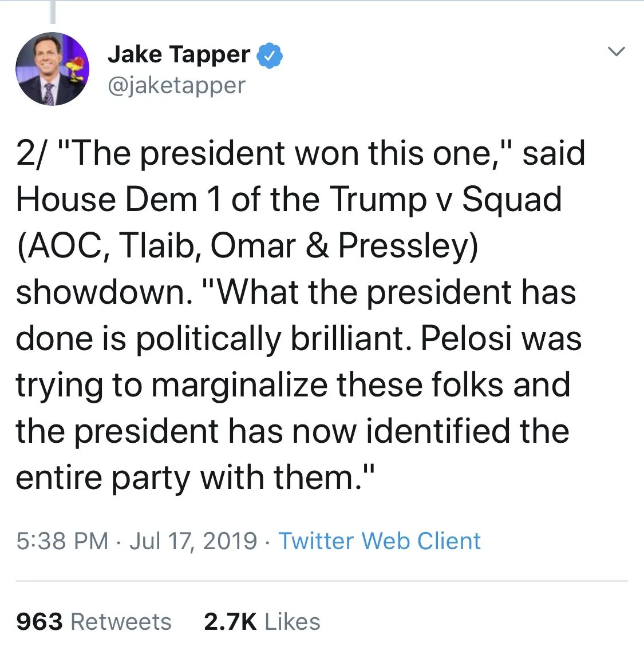Open Jake Tapper's profile avatar photo
Viewport: 644px width, 655px height.
point(52,69)
